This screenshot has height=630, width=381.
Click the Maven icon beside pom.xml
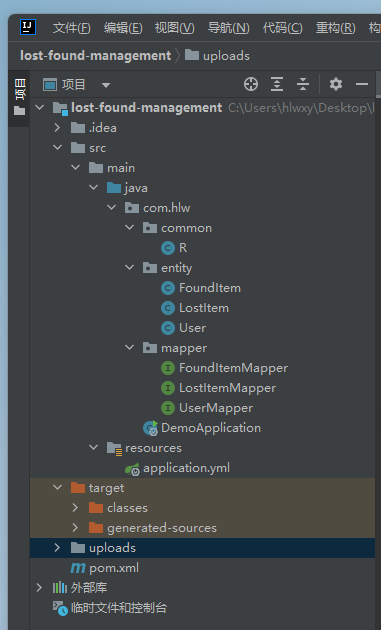click(x=78, y=568)
